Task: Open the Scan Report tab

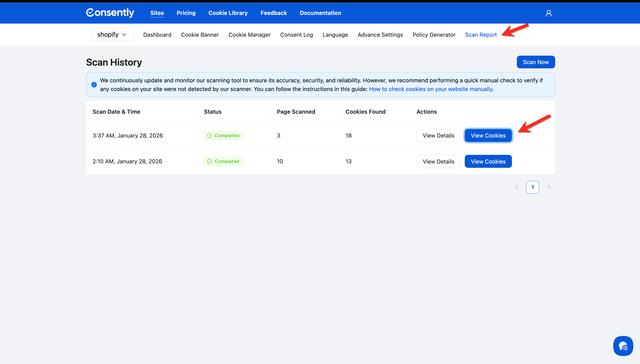Action: [481, 35]
